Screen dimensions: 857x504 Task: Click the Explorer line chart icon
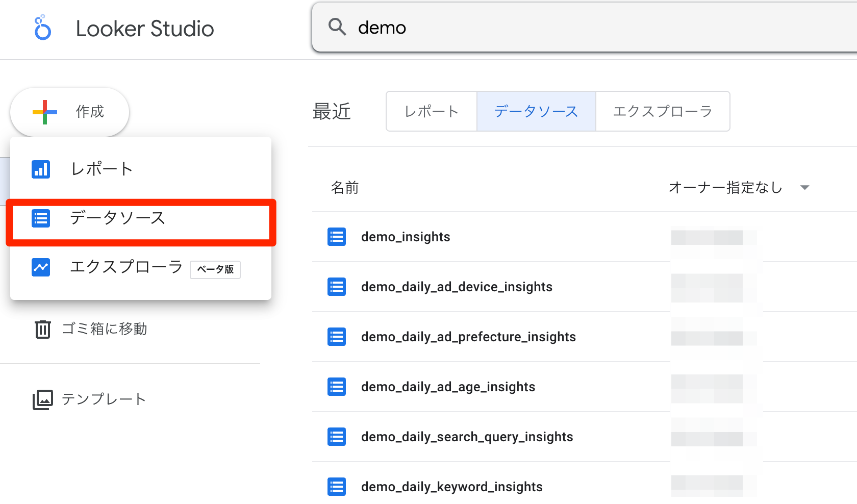coord(41,267)
